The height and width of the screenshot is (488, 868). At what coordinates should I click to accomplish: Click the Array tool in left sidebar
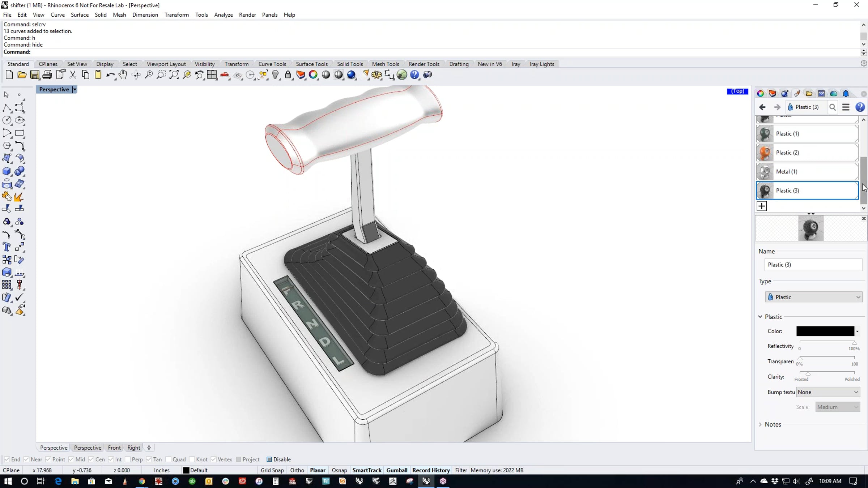tap(7, 285)
